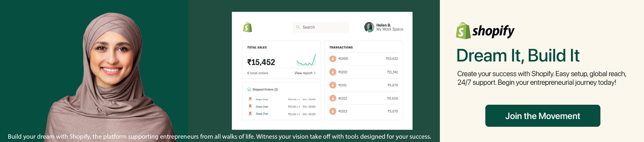The width and height of the screenshot is (644, 142).
Task: Open transaction #1011 label
Action: 342,85
